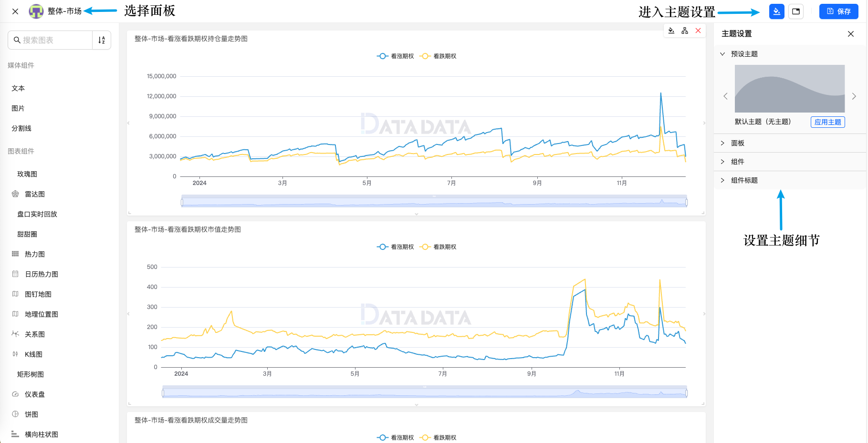868x443 pixels.
Task: Click the 整体-市场 panel avatar icon
Action: point(36,11)
